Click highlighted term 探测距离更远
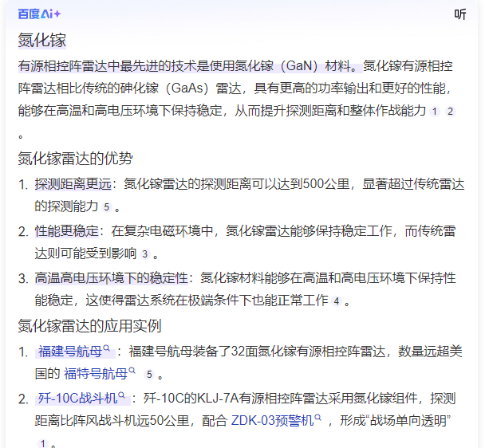The image size is (489, 448). pyautogui.click(x=73, y=184)
